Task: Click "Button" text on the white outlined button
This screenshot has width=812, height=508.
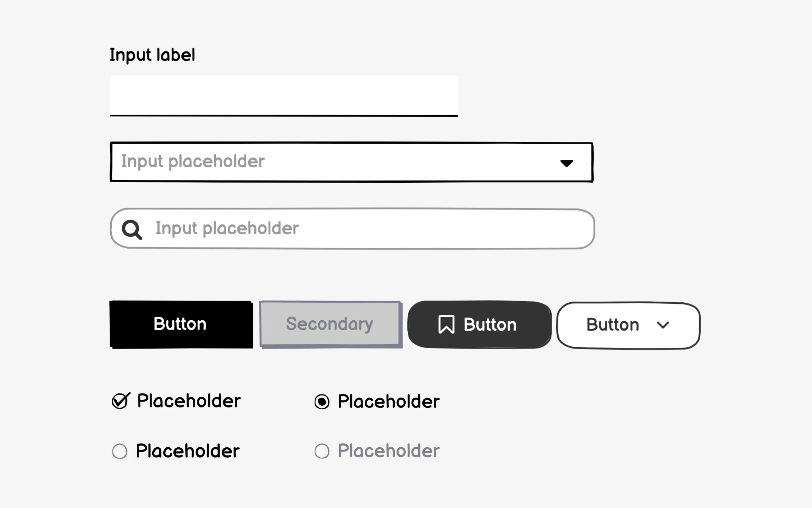Action: click(613, 325)
